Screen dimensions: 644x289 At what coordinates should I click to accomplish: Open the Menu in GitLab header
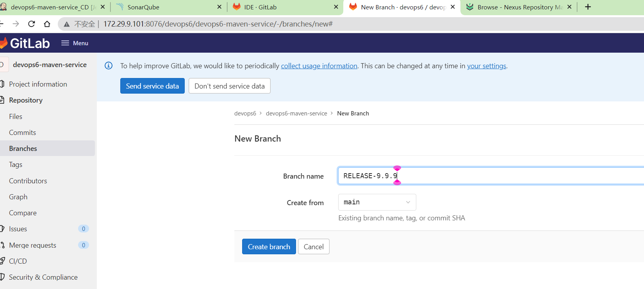[75, 43]
